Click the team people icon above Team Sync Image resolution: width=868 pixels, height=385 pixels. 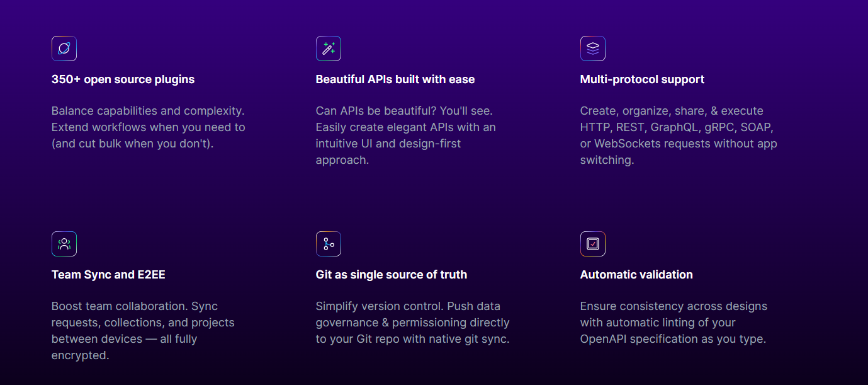point(64,244)
